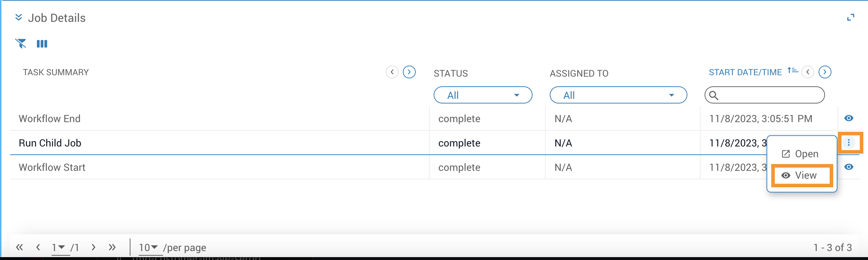View Workflow Start task via eye icon
The width and height of the screenshot is (868, 260).
pyautogui.click(x=848, y=167)
